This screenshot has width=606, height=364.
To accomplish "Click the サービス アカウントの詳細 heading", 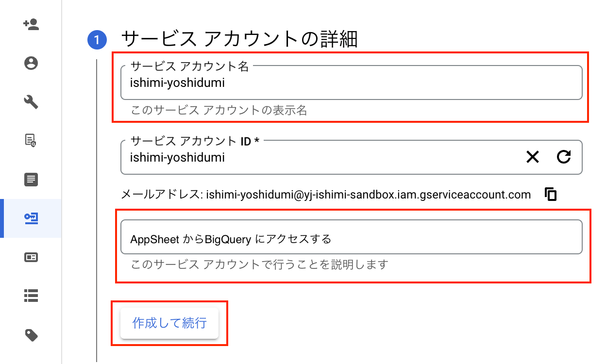I will (x=240, y=39).
